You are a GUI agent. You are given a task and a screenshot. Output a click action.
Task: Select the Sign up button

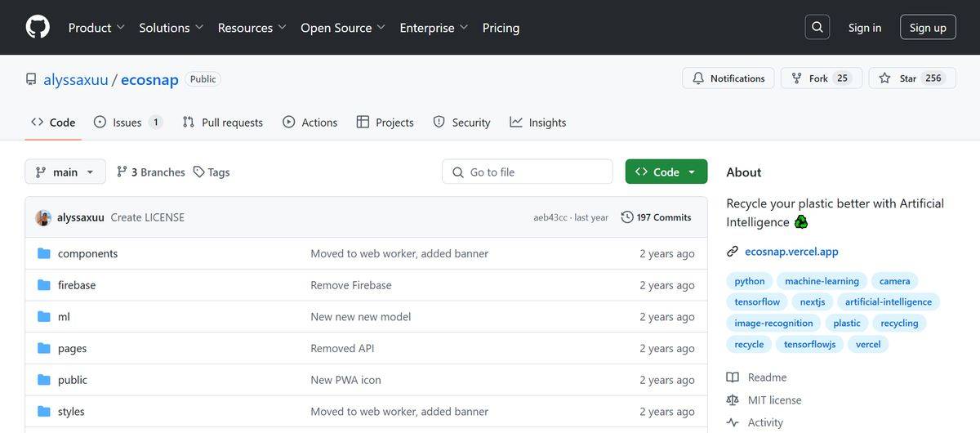click(x=928, y=27)
